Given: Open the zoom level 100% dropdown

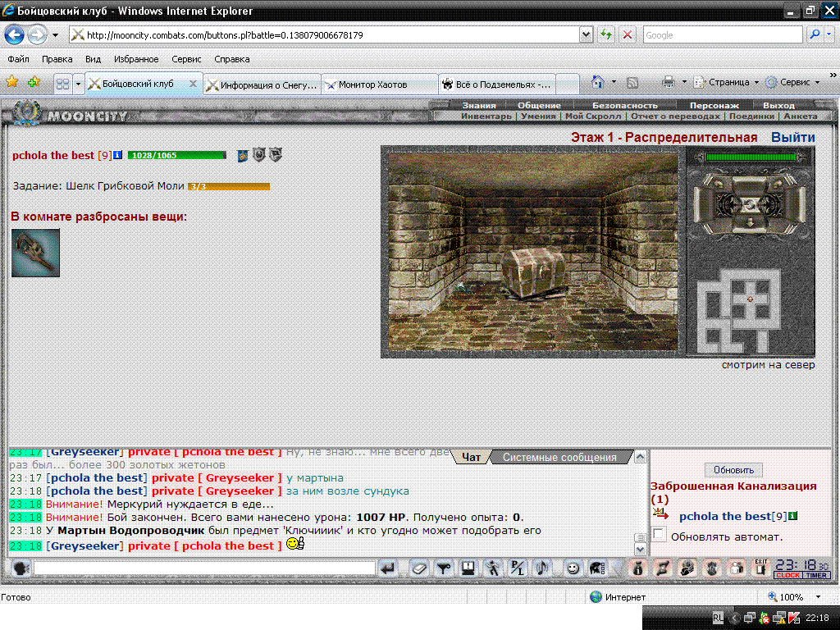Looking at the screenshot, I should (x=818, y=597).
